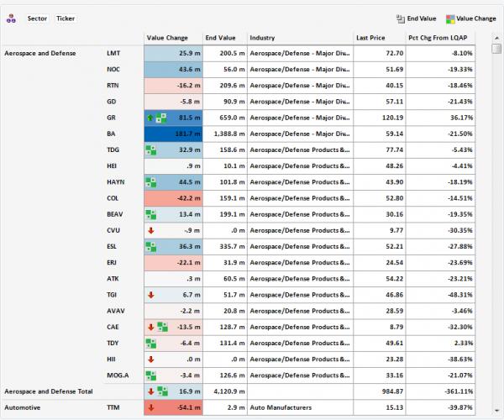Click the green grid icon in HAYN row

click(150, 182)
